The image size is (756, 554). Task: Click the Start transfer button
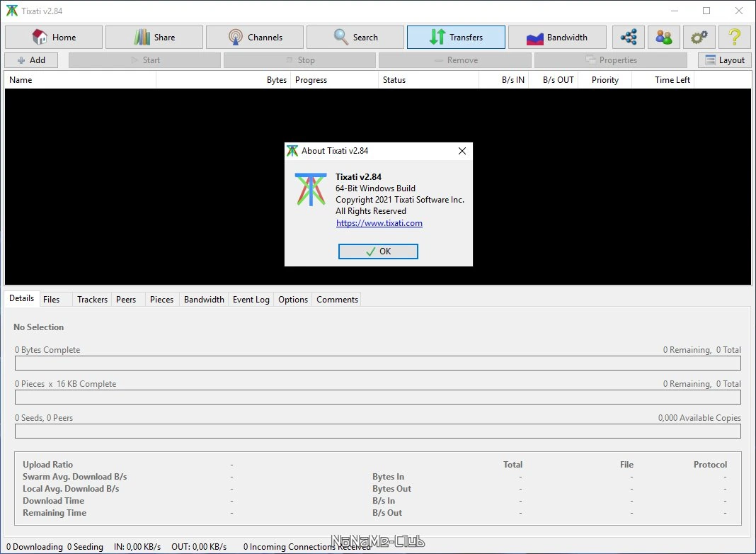click(144, 60)
